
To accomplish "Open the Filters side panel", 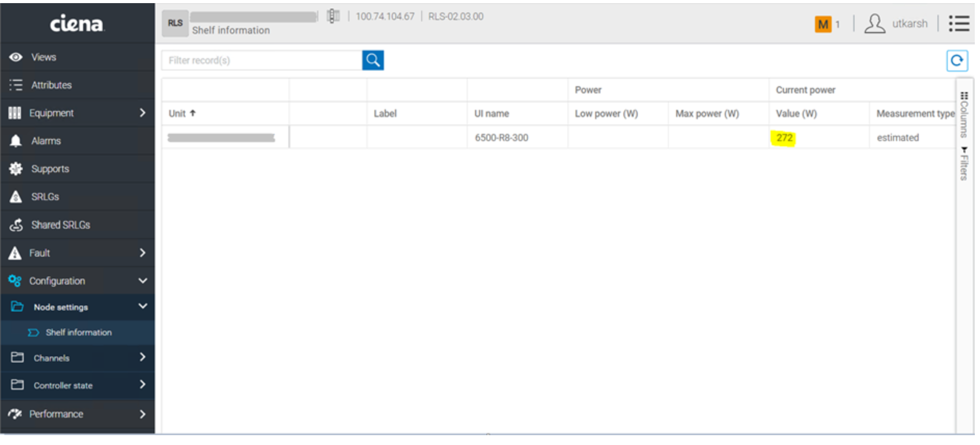I will [964, 164].
